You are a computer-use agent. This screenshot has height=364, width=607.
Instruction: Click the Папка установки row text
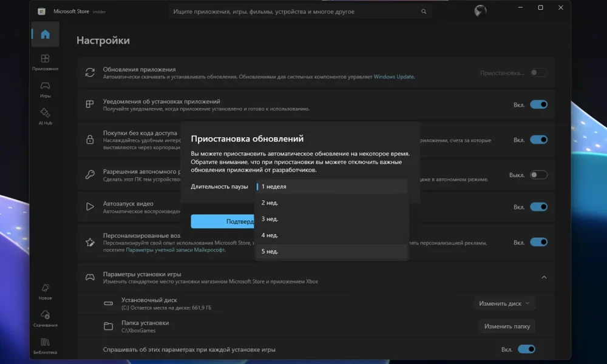pos(145,323)
